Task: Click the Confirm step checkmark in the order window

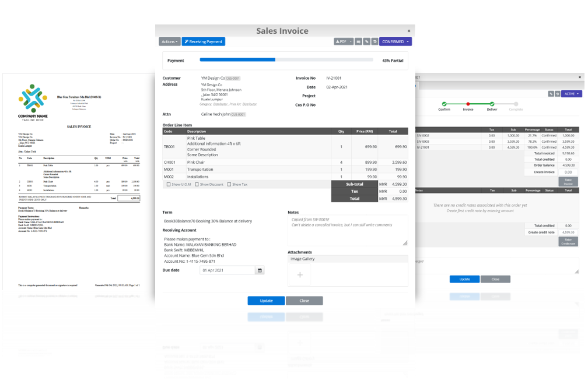Action: [444, 104]
